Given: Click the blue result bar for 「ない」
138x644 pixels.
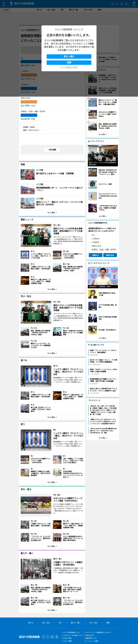Looking at the screenshot, I should pyautogui.click(x=31, y=62).
